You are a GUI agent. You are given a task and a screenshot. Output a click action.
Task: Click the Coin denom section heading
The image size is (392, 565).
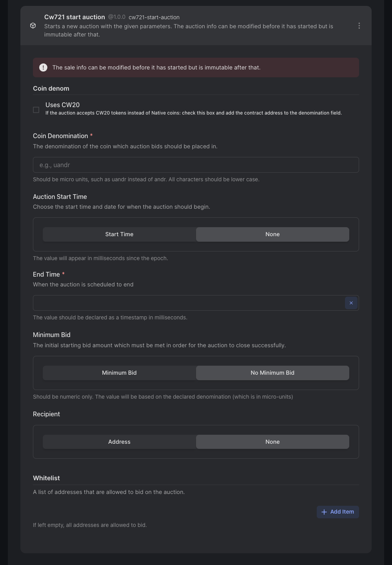pyautogui.click(x=51, y=88)
